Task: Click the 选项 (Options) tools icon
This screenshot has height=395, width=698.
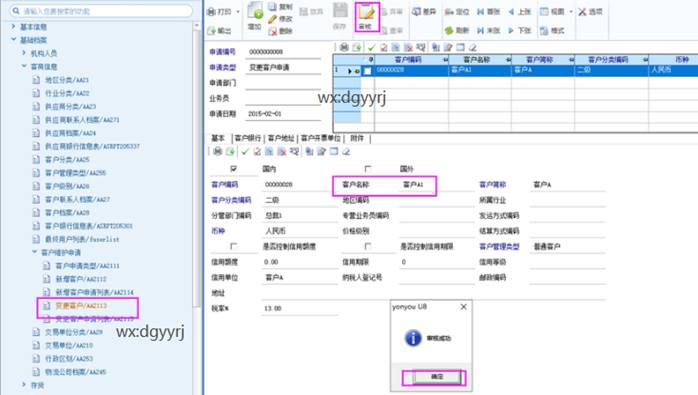Action: (x=582, y=12)
